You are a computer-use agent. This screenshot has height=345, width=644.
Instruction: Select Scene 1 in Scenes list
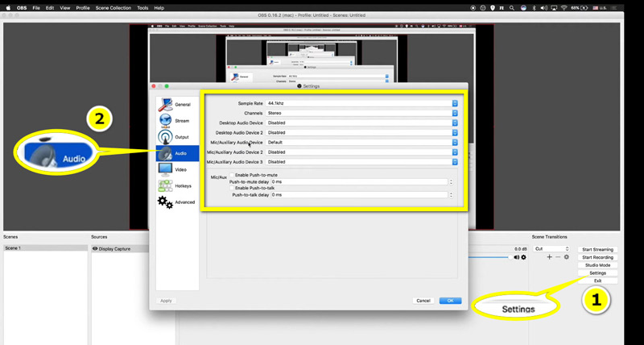(x=46, y=248)
